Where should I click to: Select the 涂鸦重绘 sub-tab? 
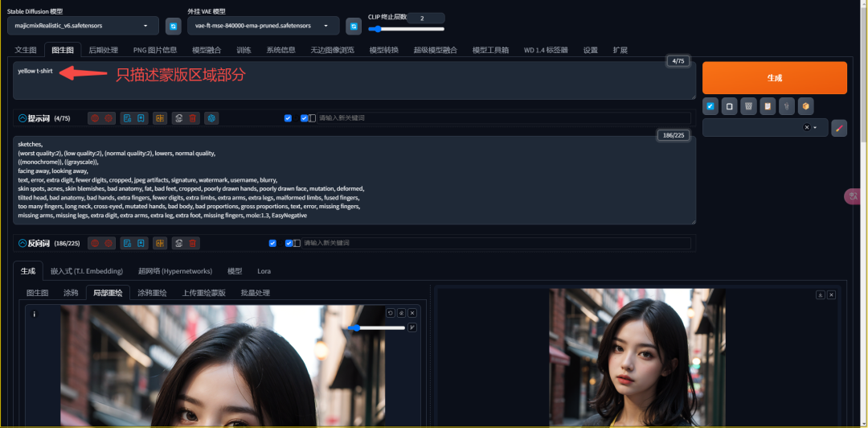pos(152,293)
